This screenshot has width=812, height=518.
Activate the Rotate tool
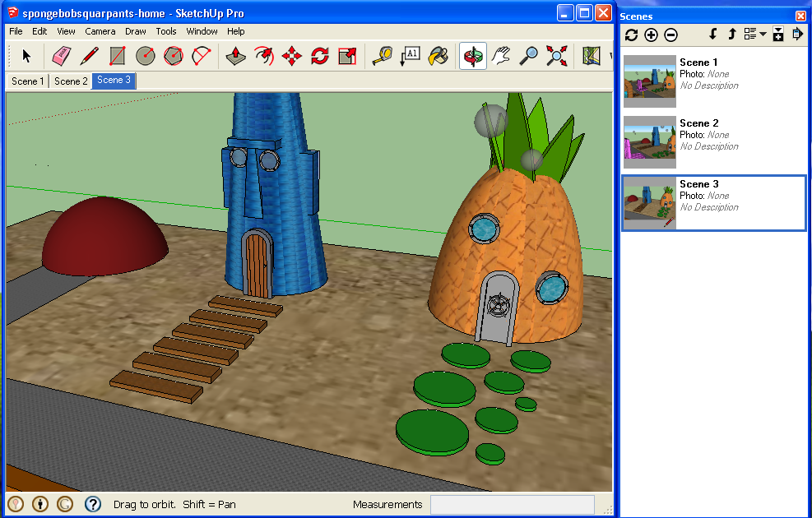319,56
